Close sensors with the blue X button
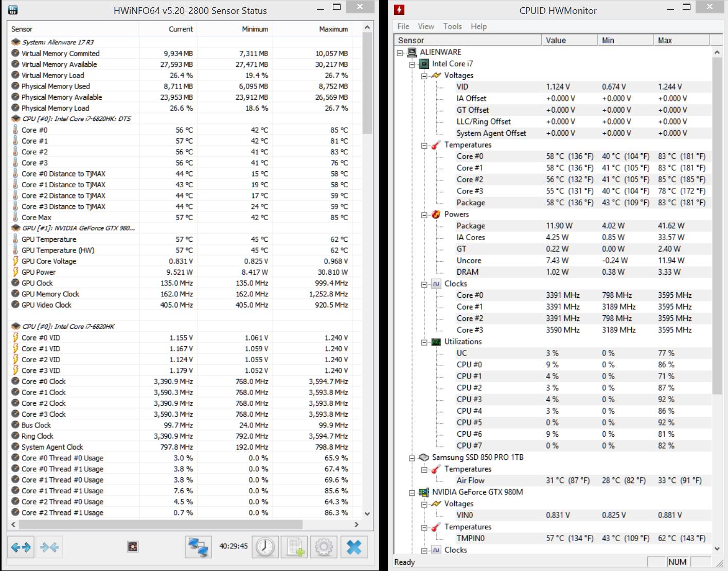 pyautogui.click(x=354, y=547)
